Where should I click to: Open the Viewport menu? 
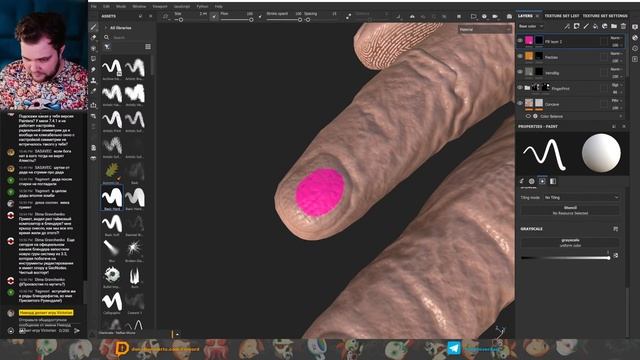[160, 7]
